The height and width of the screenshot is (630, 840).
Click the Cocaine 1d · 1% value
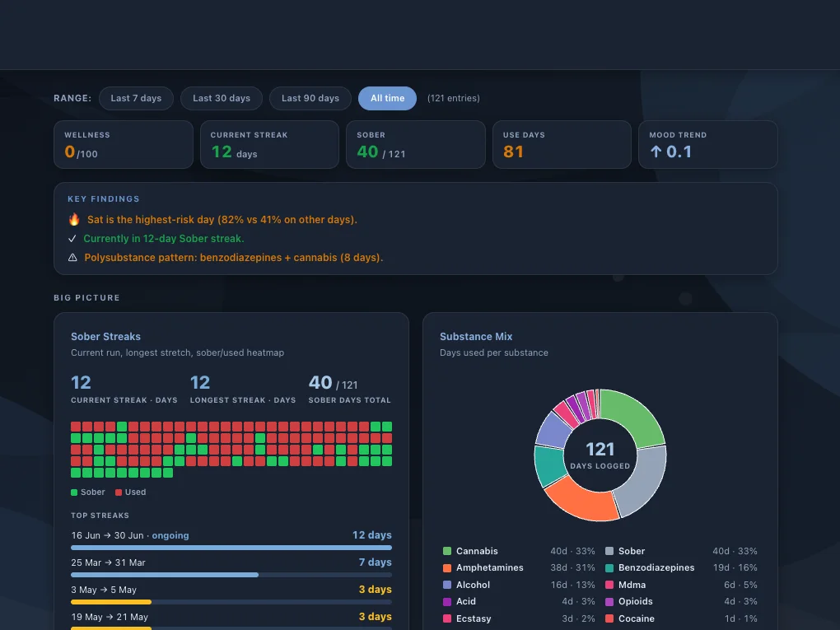pos(741,618)
